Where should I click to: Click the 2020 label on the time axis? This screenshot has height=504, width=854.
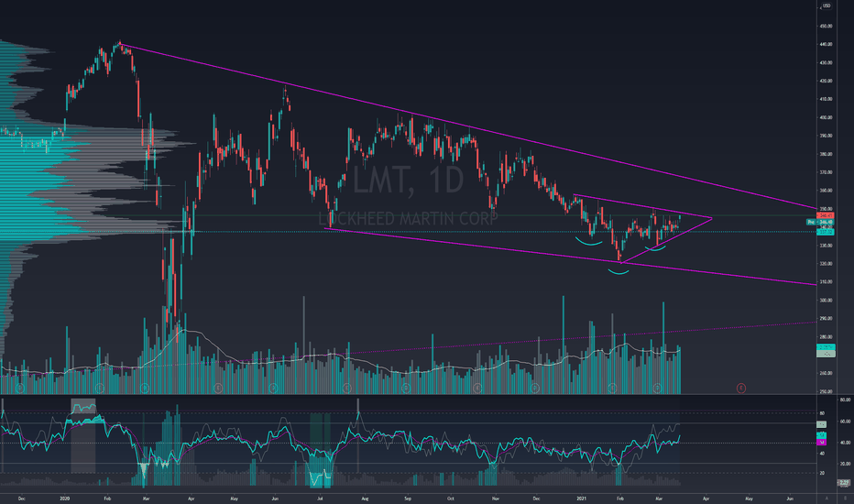[x=65, y=498]
